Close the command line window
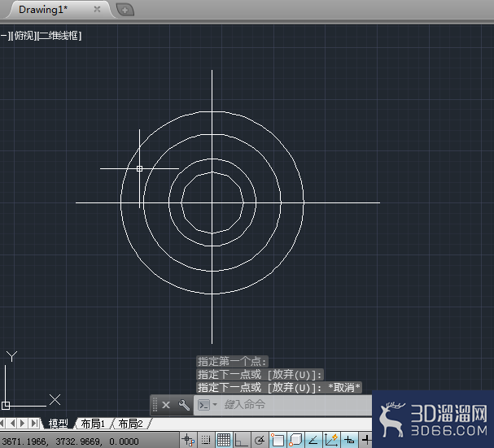Image resolution: width=494 pixels, height=448 pixels. pyautogui.click(x=166, y=405)
